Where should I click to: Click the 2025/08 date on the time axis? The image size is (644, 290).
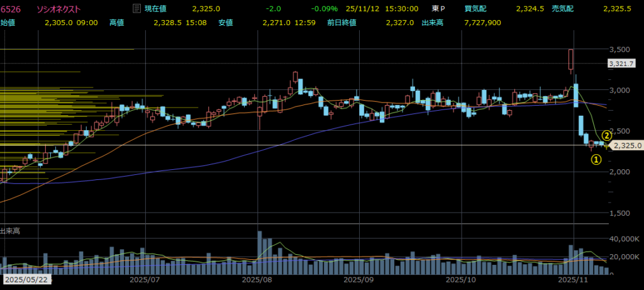(x=258, y=278)
